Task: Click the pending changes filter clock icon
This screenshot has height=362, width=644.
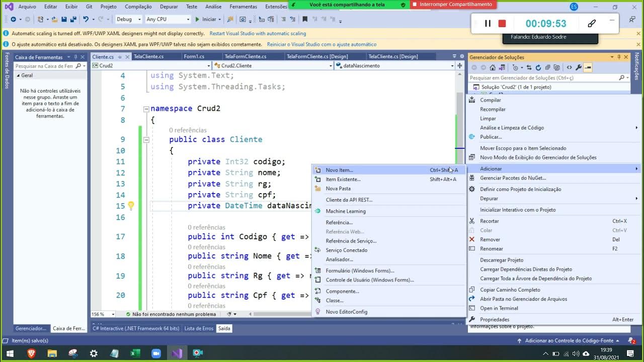Action: click(x=515, y=67)
